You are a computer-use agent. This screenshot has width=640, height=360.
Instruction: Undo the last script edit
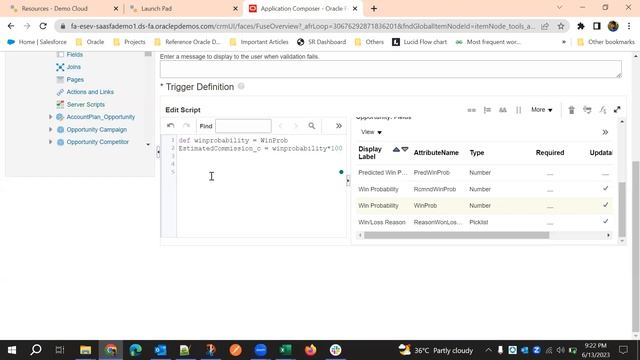pyautogui.click(x=171, y=126)
